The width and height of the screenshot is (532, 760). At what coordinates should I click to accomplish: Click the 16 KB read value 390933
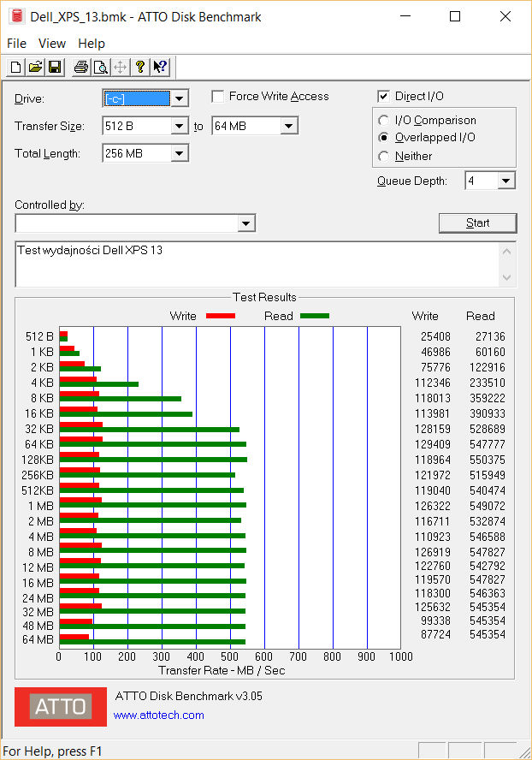pos(488,413)
